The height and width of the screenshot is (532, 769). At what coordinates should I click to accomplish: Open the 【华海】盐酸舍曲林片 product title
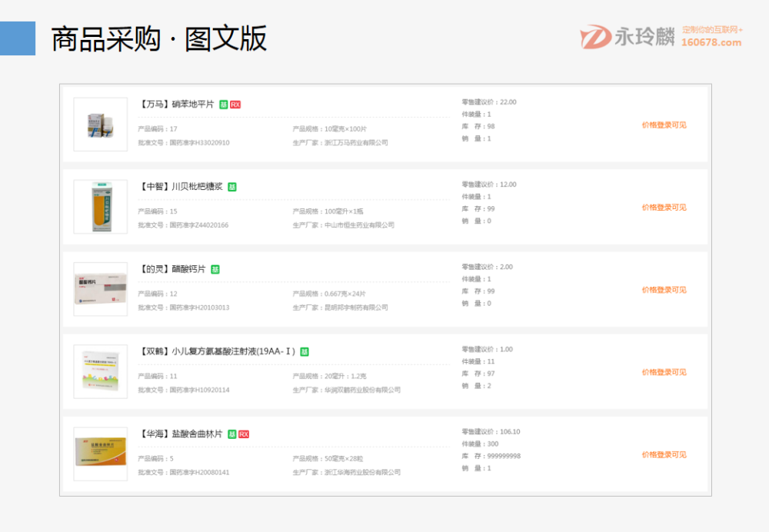(181, 434)
